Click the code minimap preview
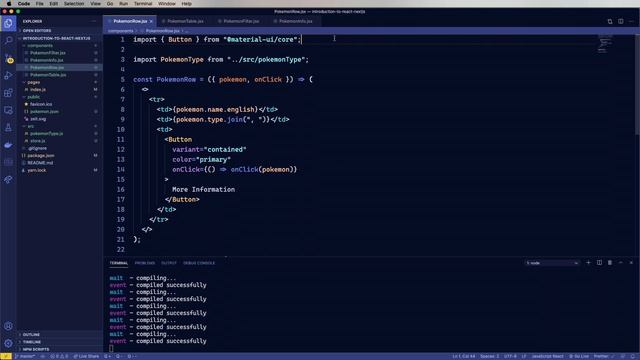 point(605,45)
